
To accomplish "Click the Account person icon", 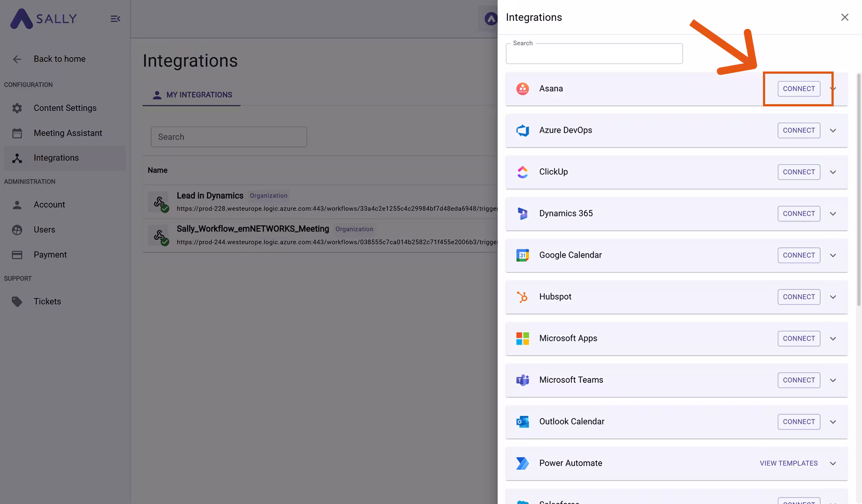I will click(17, 205).
